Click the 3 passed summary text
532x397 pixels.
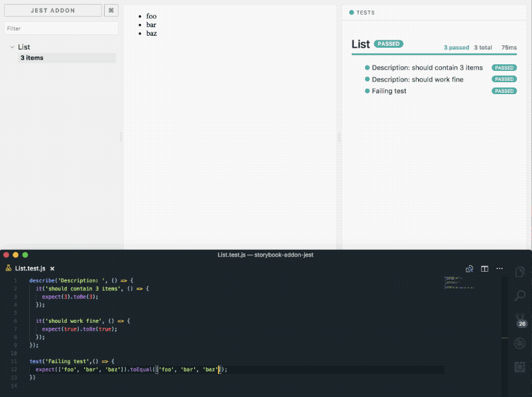tap(456, 48)
